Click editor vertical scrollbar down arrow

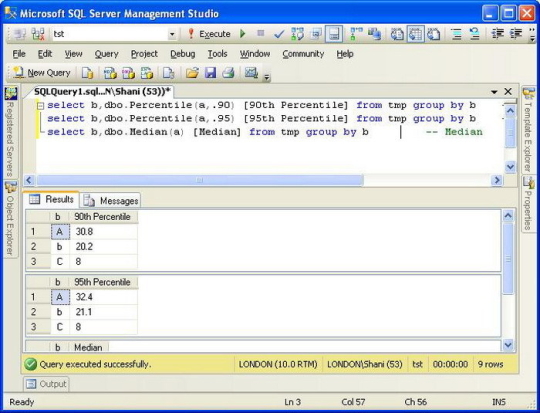tap(510, 167)
